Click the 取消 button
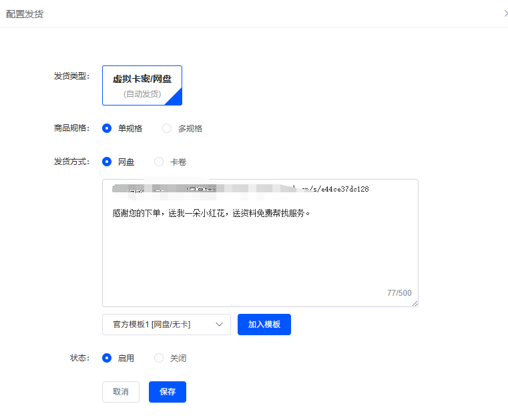The image size is (508, 420). click(x=120, y=392)
